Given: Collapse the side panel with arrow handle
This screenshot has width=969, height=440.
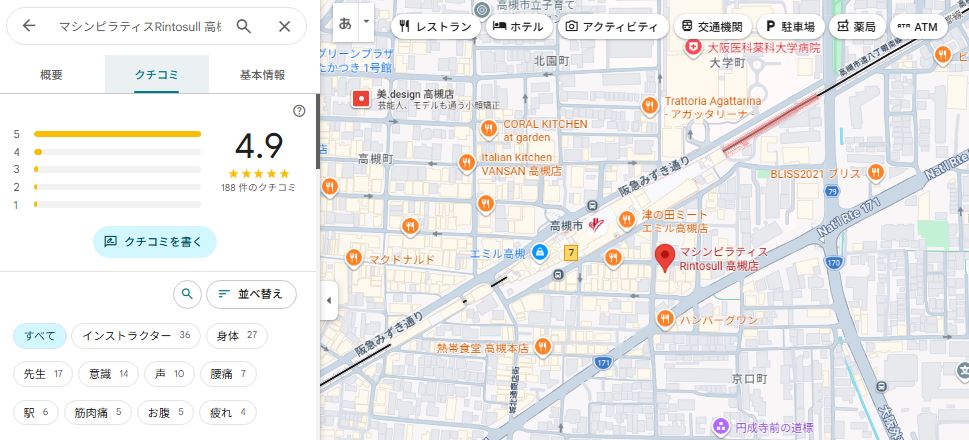Looking at the screenshot, I should [329, 300].
